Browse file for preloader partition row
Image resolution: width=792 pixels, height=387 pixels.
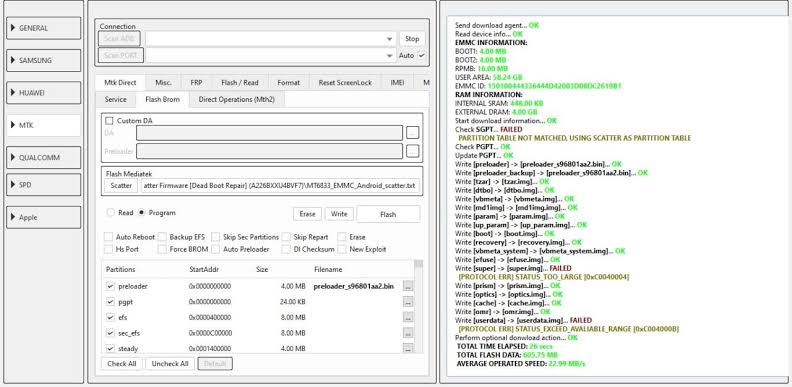tap(408, 286)
